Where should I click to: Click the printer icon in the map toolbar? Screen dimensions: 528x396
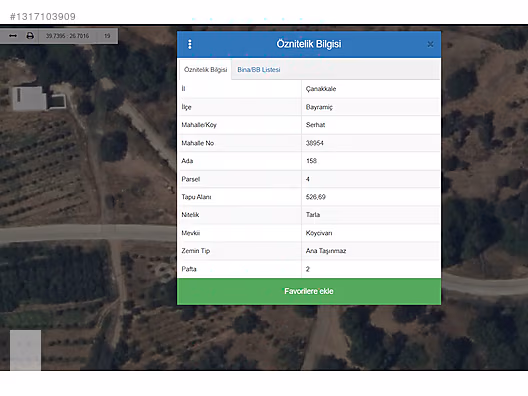pos(30,36)
